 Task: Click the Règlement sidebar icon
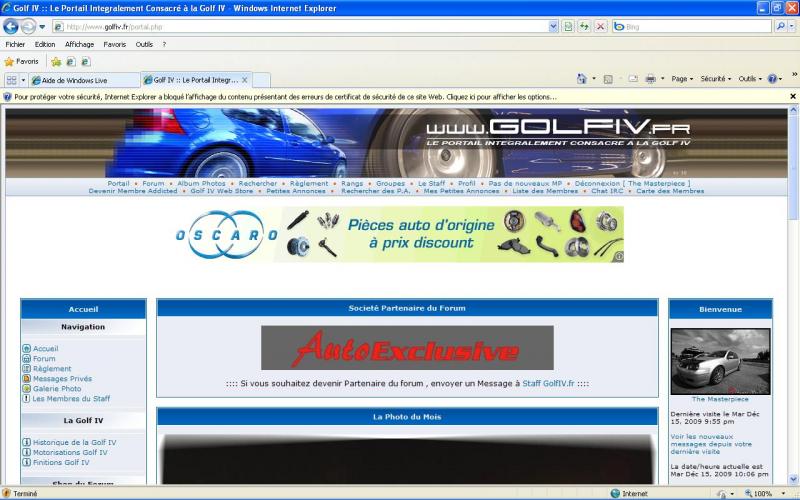[27, 368]
